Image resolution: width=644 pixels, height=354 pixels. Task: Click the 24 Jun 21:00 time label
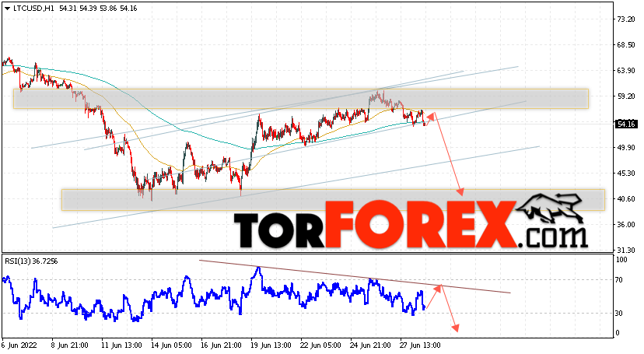click(370, 345)
